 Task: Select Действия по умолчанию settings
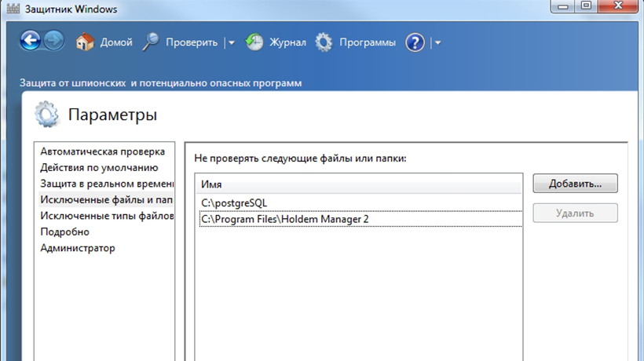pyautogui.click(x=99, y=167)
